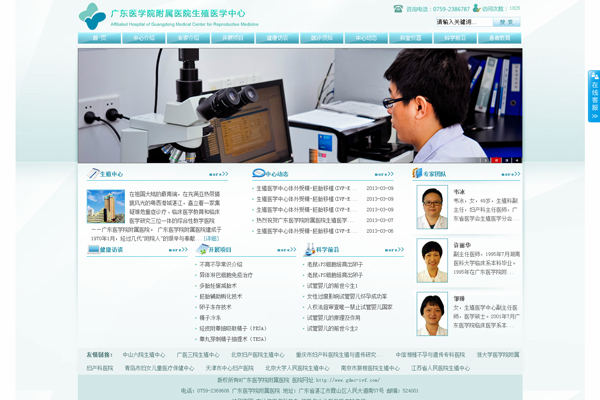Click more link in 专家团队 section
The width and height of the screenshot is (600, 400).
click(x=511, y=174)
